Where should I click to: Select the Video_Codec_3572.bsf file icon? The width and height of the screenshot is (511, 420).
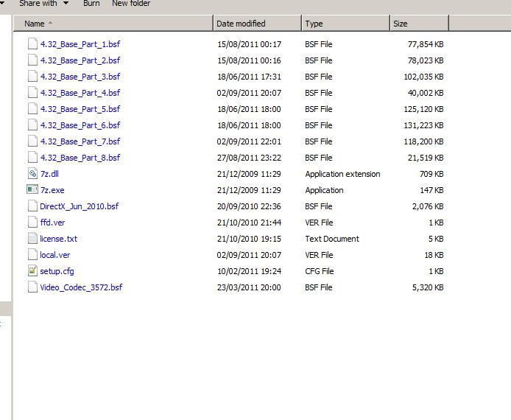point(32,287)
